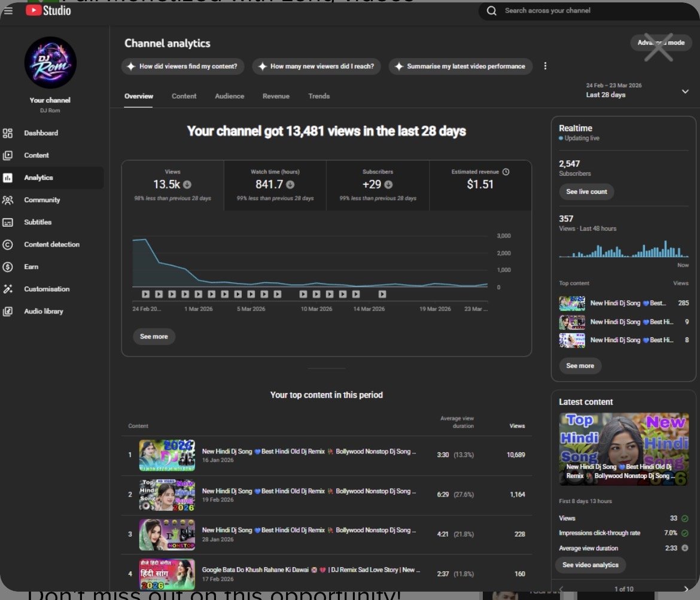Open the Content sidebar icon
This screenshot has height=600, width=700.
[8, 156]
